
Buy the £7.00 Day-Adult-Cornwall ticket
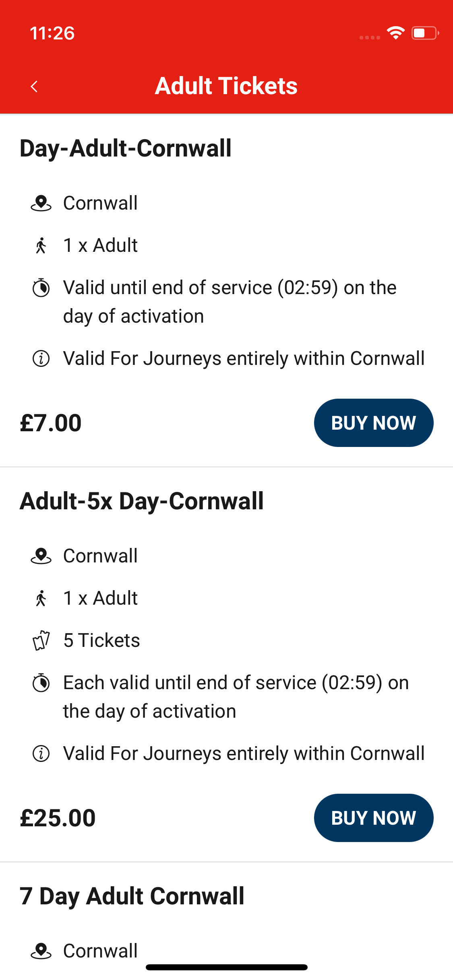373,423
